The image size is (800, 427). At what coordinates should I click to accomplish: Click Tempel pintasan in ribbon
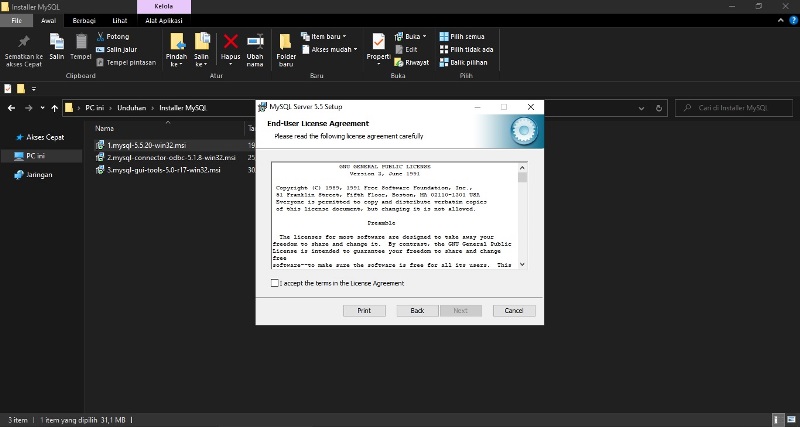coord(126,62)
